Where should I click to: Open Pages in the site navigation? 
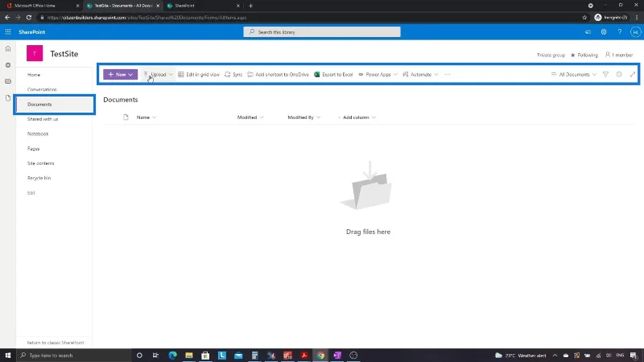pos(33,149)
